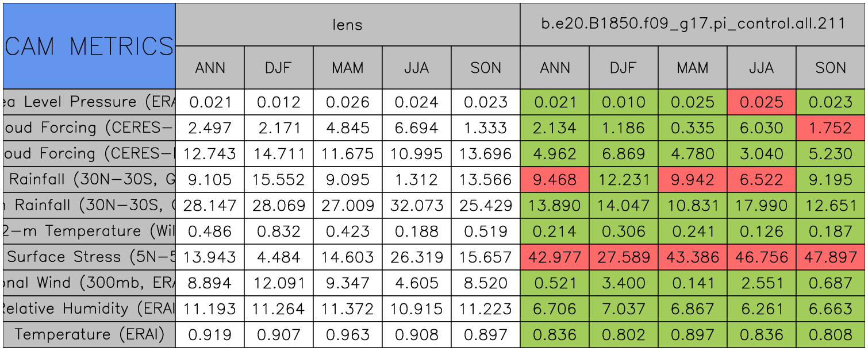Select the 12.743 Cloud Forcing value
This screenshot has height=351, width=868.
pyautogui.click(x=210, y=154)
